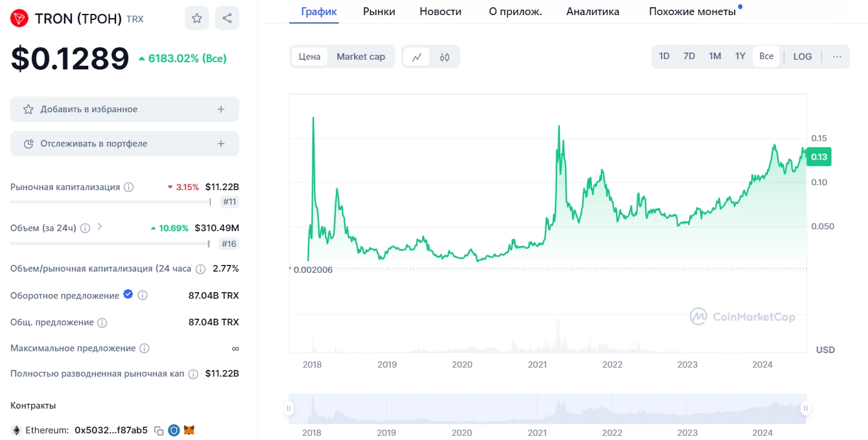This screenshot has height=440, width=868.
Task: Click the star favorite icon beside TRX
Action: pos(197,18)
